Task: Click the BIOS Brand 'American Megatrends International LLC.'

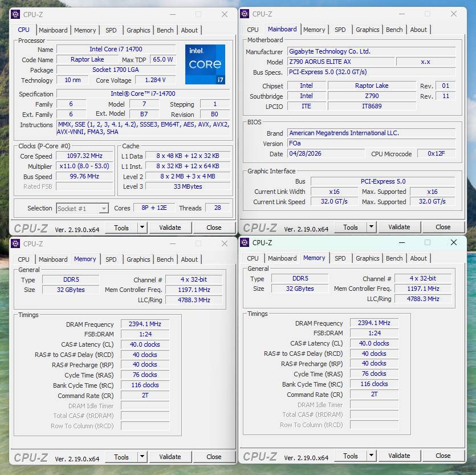Action: click(371, 133)
